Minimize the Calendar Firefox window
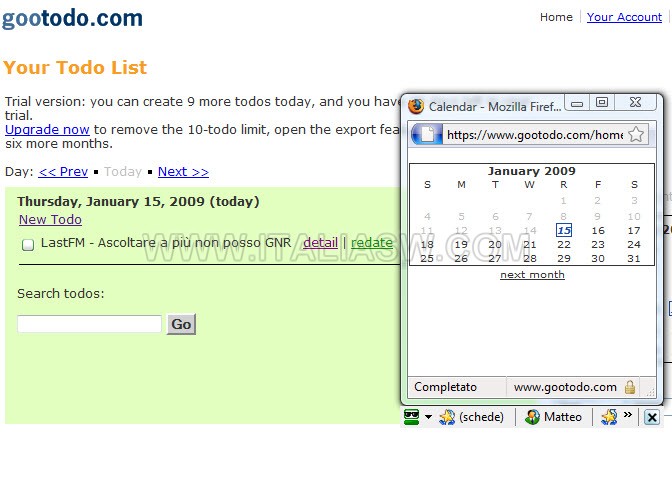The height and width of the screenshot is (493, 672). coord(577,103)
